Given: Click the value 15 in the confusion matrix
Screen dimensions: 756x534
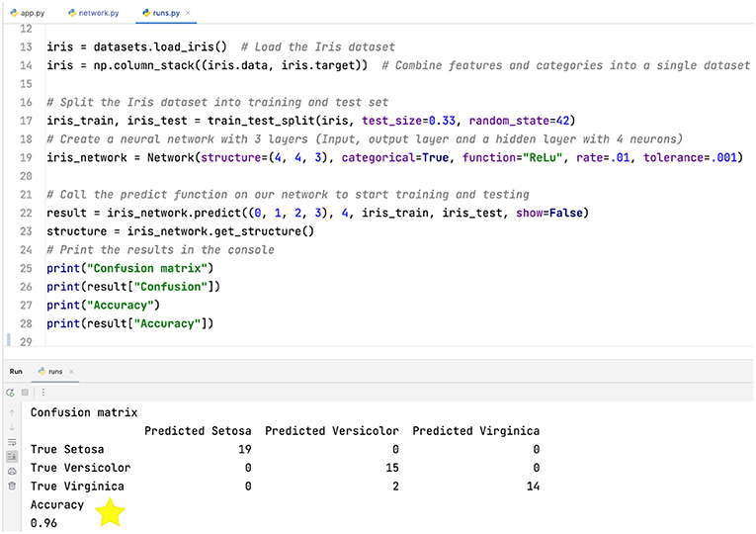Looking at the screenshot, I should pyautogui.click(x=392, y=468).
